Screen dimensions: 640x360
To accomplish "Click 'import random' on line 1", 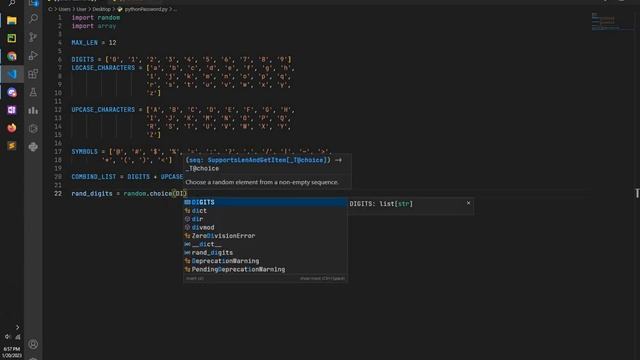I will pos(96,18).
